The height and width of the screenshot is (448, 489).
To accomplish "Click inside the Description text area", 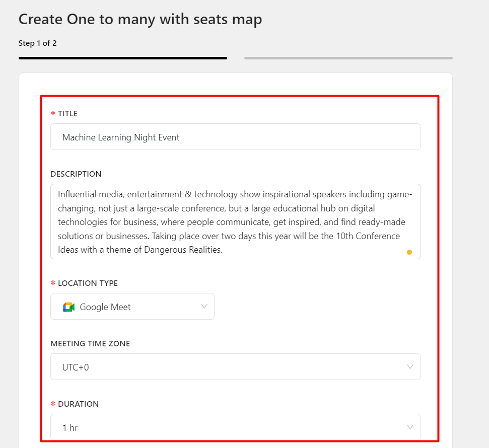I will click(x=235, y=221).
